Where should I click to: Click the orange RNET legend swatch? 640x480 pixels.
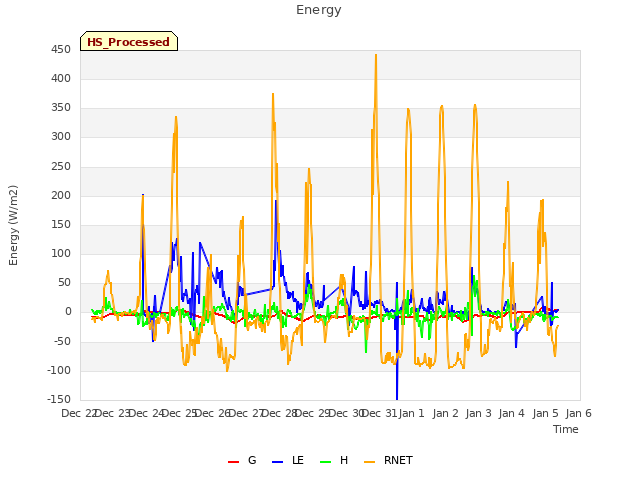[369, 462]
